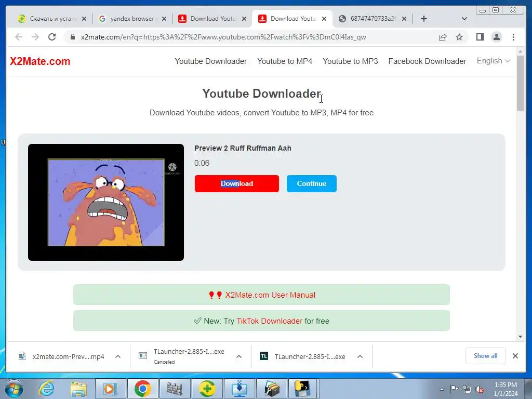The width and height of the screenshot is (532, 399).
Task: Click the video preview thumbnail
Action: (106, 202)
